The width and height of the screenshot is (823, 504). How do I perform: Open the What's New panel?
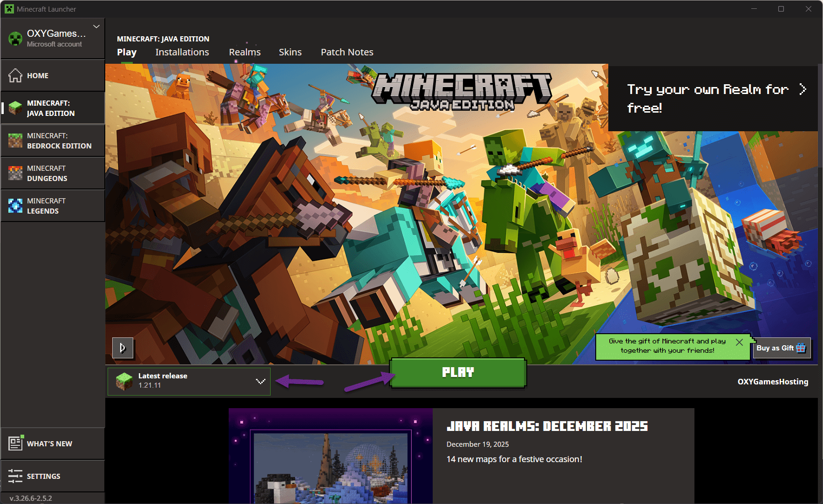coord(53,443)
